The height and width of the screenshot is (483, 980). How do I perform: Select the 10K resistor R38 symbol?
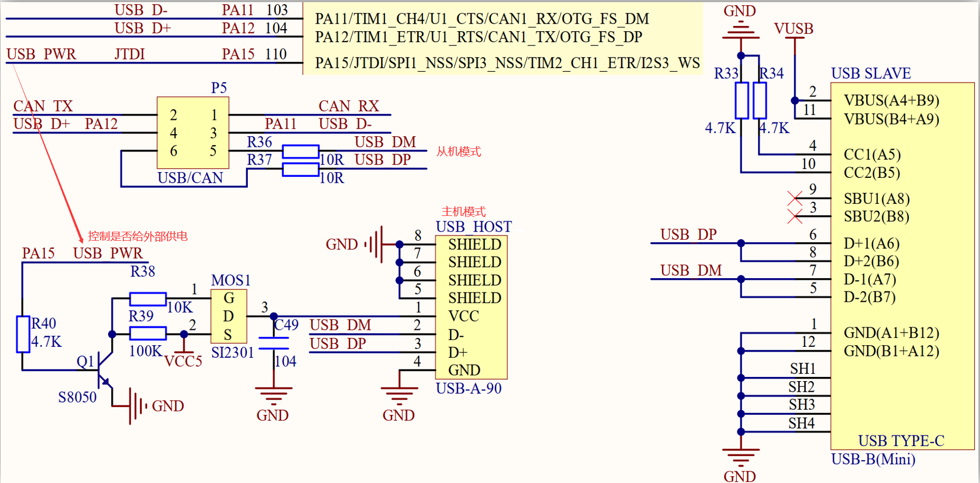coord(148,299)
